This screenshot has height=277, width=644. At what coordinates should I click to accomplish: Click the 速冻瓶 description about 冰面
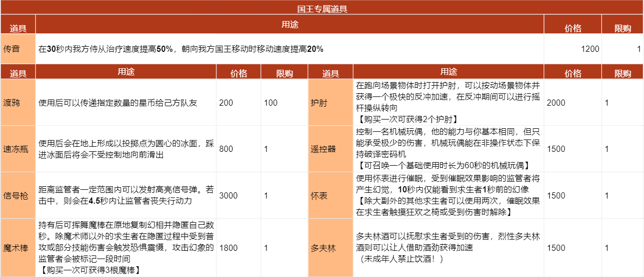click(126, 149)
